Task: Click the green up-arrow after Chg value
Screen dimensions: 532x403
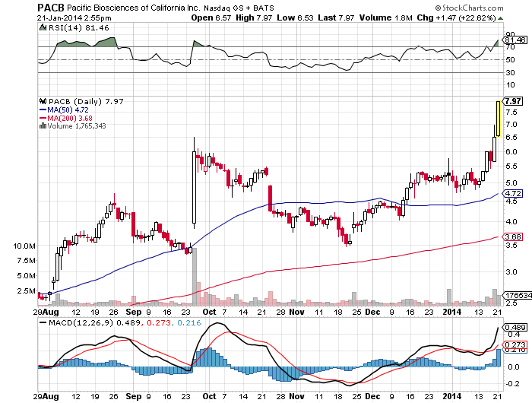Action: pyautogui.click(x=500, y=18)
